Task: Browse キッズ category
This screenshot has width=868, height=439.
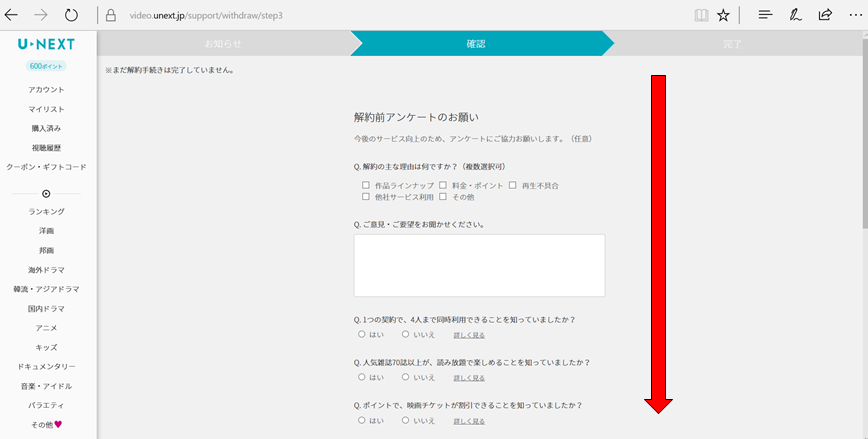Action: [46, 347]
